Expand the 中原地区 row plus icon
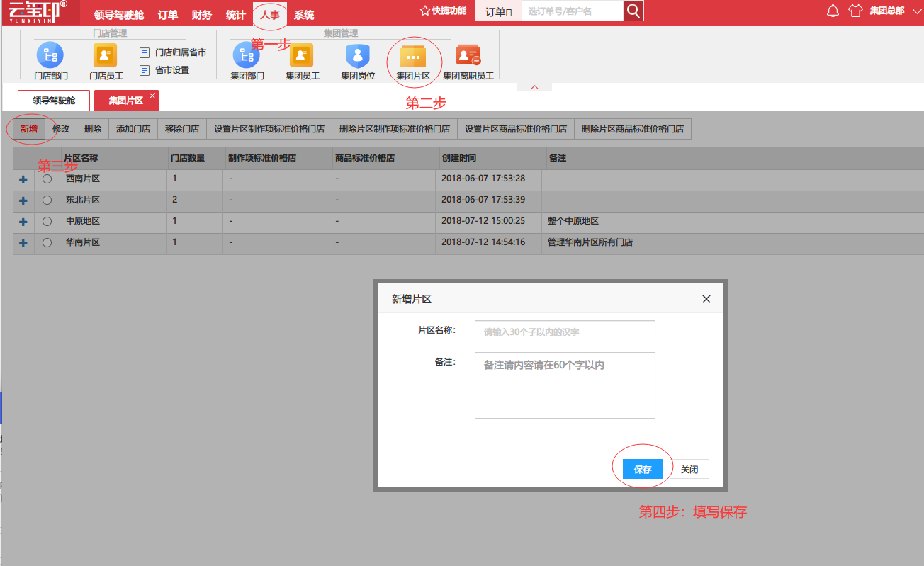Viewport: 924px width, 566px height. coord(23,222)
